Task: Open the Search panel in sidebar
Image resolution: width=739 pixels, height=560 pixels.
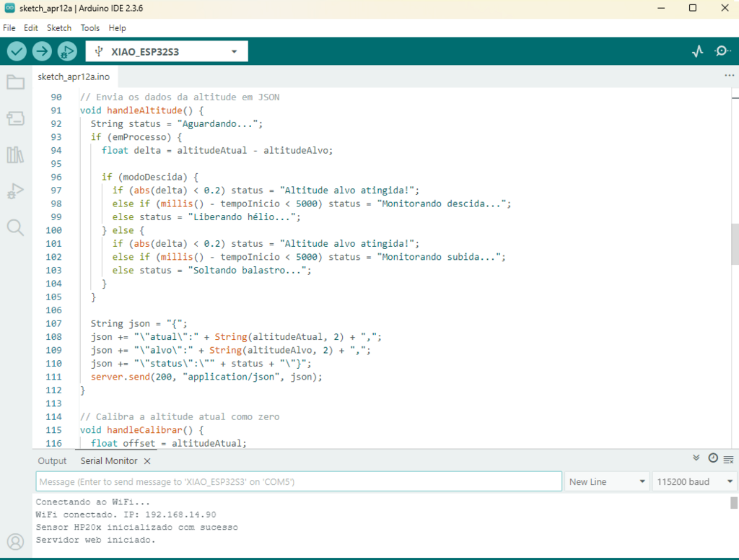Action: 15,228
